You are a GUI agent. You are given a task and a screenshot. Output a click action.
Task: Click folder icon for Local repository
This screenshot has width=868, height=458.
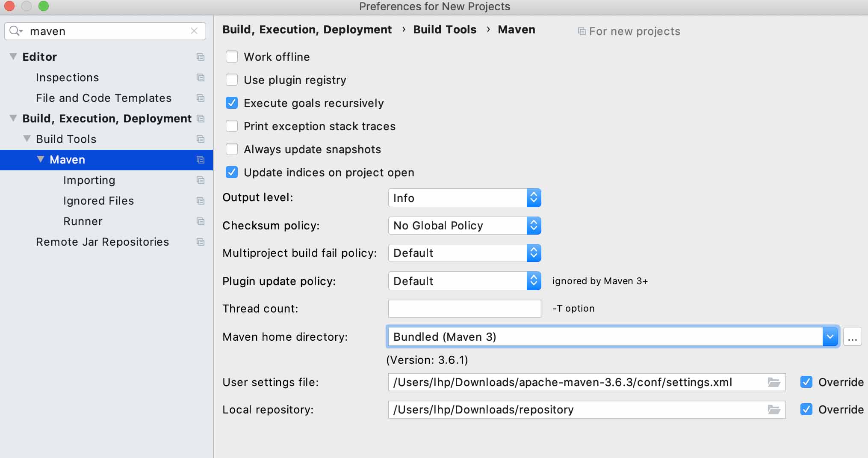coord(774,410)
